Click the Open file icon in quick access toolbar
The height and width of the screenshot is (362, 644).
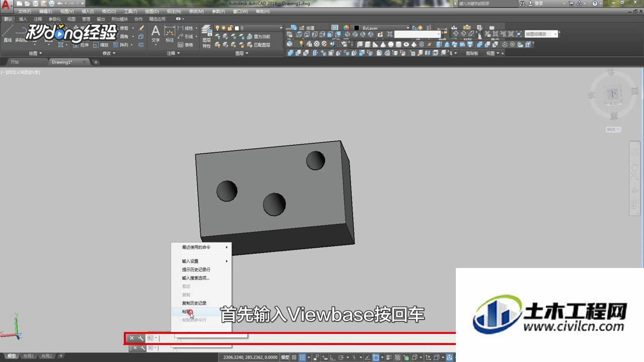pos(27,4)
